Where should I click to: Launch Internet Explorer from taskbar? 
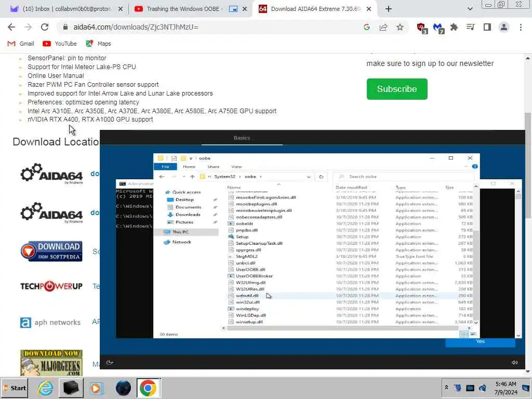[45, 388]
